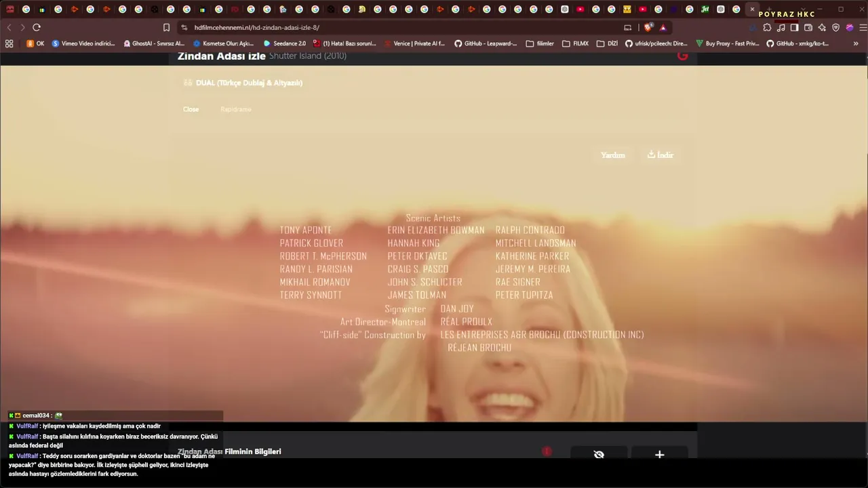Click the Yardım help button
This screenshot has width=868, height=488.
coord(613,155)
